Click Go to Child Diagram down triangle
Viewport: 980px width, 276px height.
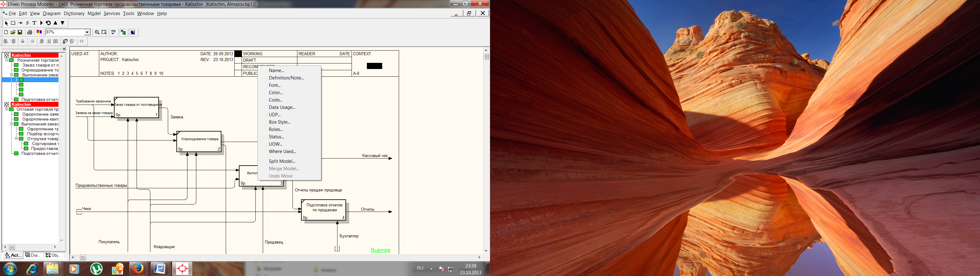tap(63, 23)
